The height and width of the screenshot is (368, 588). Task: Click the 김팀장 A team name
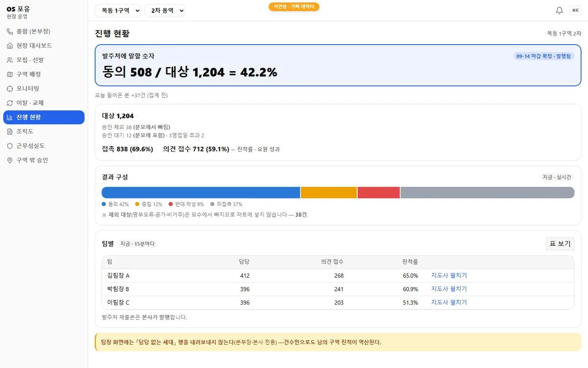(x=118, y=276)
